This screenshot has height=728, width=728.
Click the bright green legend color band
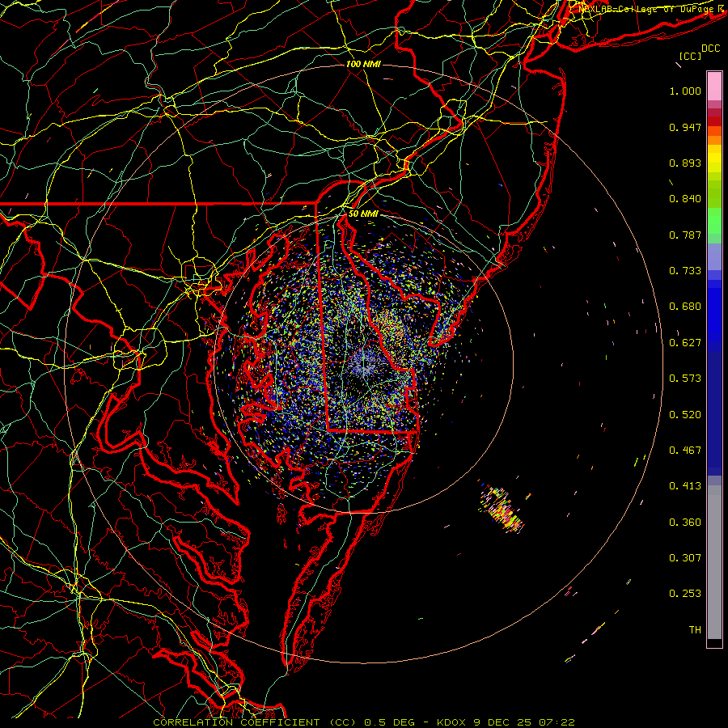click(714, 221)
